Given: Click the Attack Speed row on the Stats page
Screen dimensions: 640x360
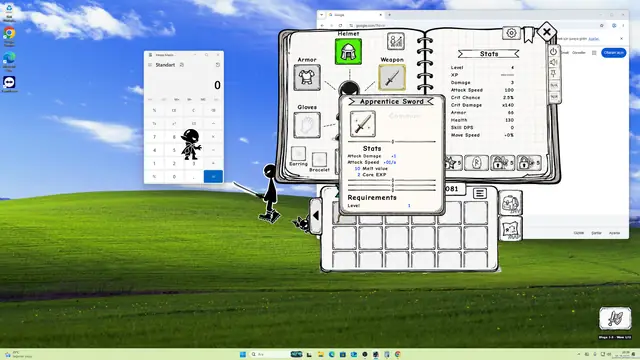Looking at the screenshot, I should click(482, 90).
